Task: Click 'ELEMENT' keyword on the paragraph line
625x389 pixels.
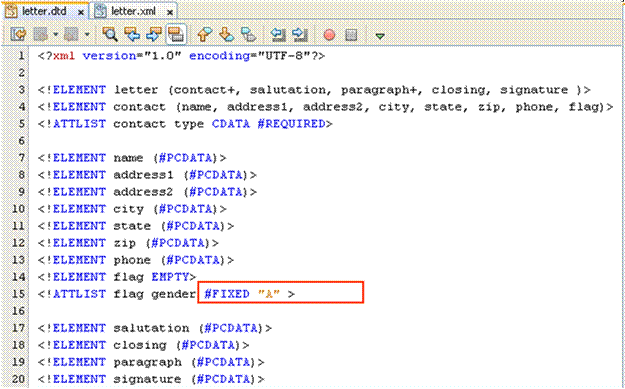Action: [79, 362]
